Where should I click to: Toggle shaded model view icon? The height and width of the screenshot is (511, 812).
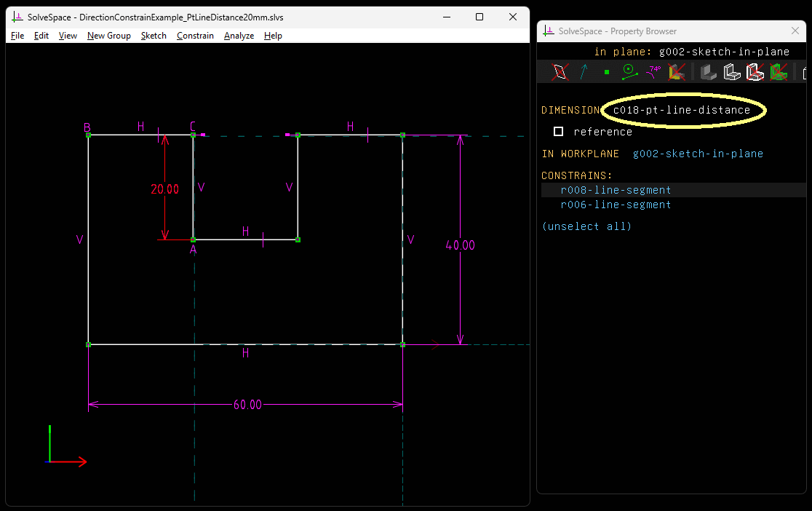pos(708,71)
